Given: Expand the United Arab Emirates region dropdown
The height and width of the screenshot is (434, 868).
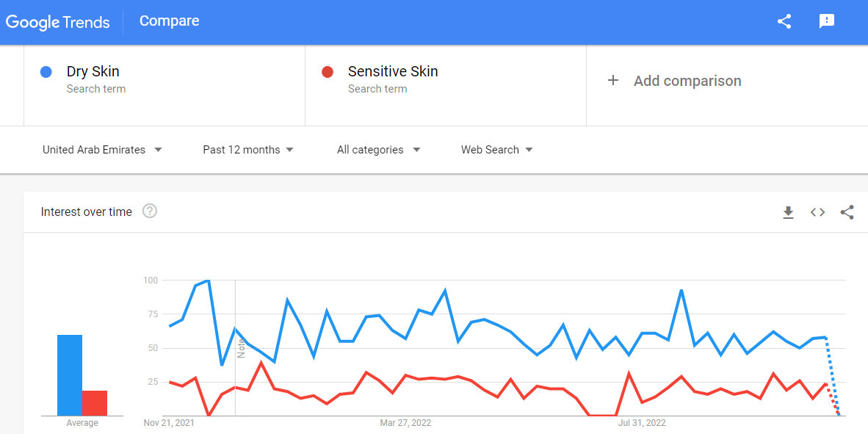Looking at the screenshot, I should (x=102, y=150).
